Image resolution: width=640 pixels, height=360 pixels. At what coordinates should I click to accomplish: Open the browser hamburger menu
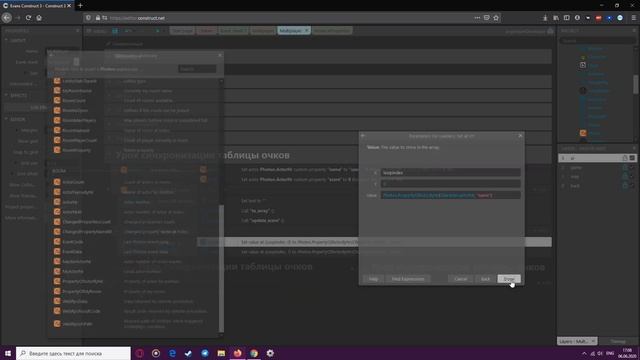pyautogui.click(x=633, y=18)
